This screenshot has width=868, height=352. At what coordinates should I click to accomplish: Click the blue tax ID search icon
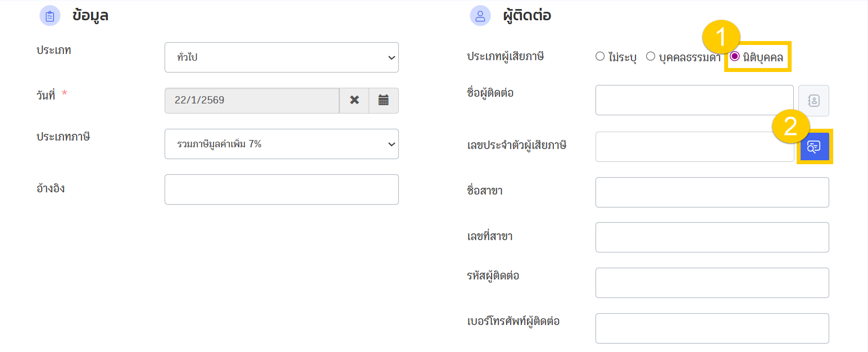[x=814, y=147]
